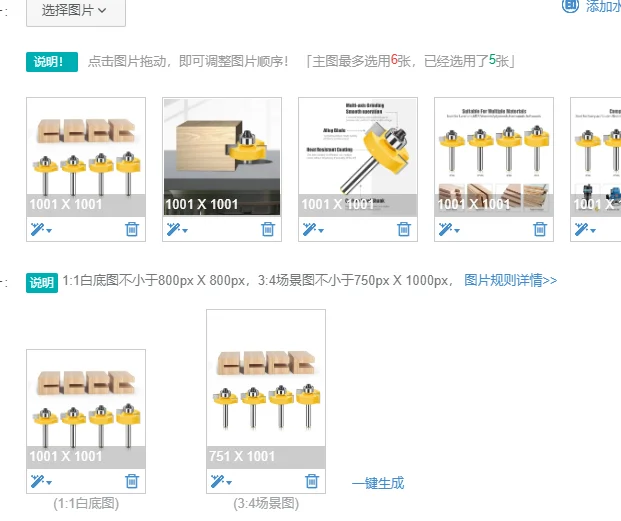Click the teal 说明! badge
The width and height of the screenshot is (621, 521).
tap(52, 62)
